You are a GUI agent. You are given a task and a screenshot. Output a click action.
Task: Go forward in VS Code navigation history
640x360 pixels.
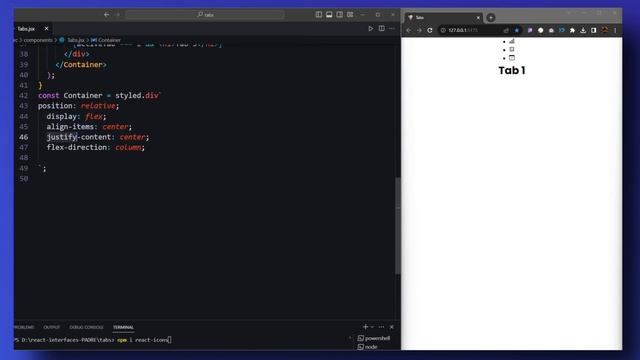click(x=118, y=15)
